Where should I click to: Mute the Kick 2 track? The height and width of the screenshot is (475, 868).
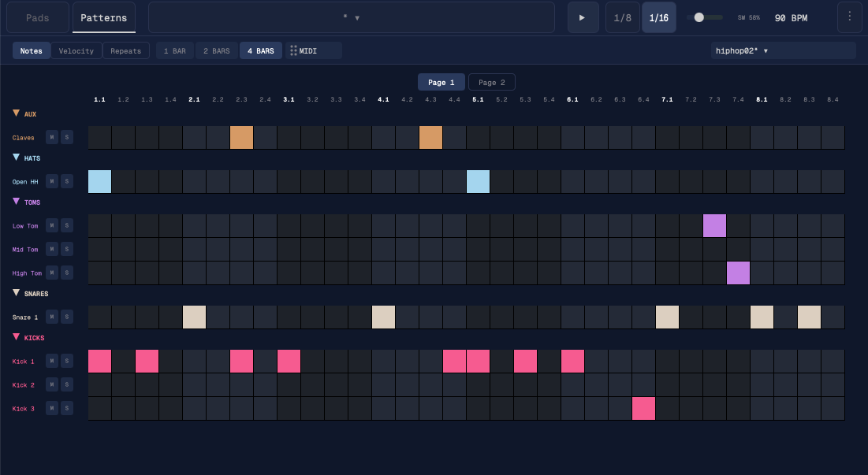(52, 385)
